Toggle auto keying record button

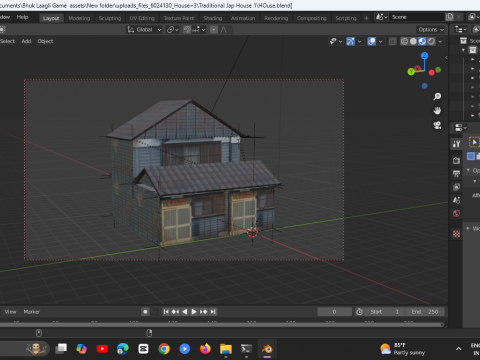click(145, 312)
